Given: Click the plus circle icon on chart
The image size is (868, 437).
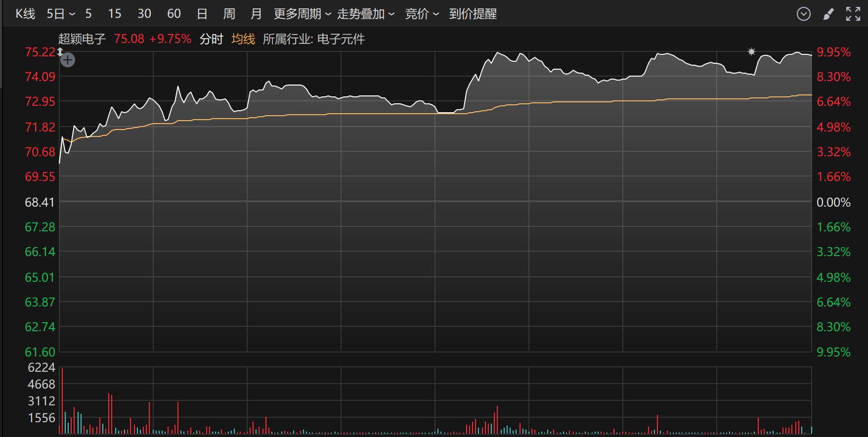Looking at the screenshot, I should point(68,60).
